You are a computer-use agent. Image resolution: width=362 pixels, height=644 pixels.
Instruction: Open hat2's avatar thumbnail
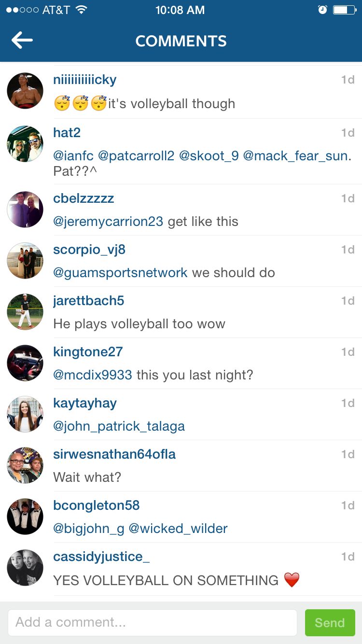point(25,144)
